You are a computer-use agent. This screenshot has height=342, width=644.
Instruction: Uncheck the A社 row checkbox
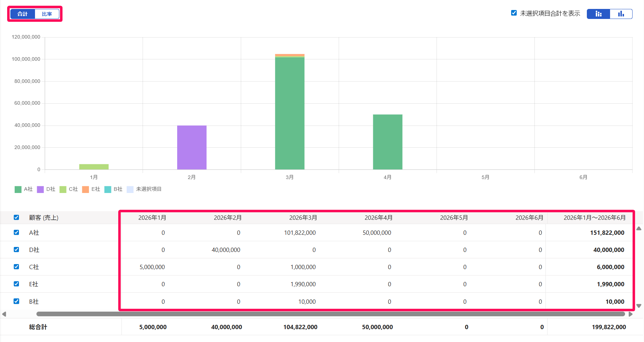[16, 232]
